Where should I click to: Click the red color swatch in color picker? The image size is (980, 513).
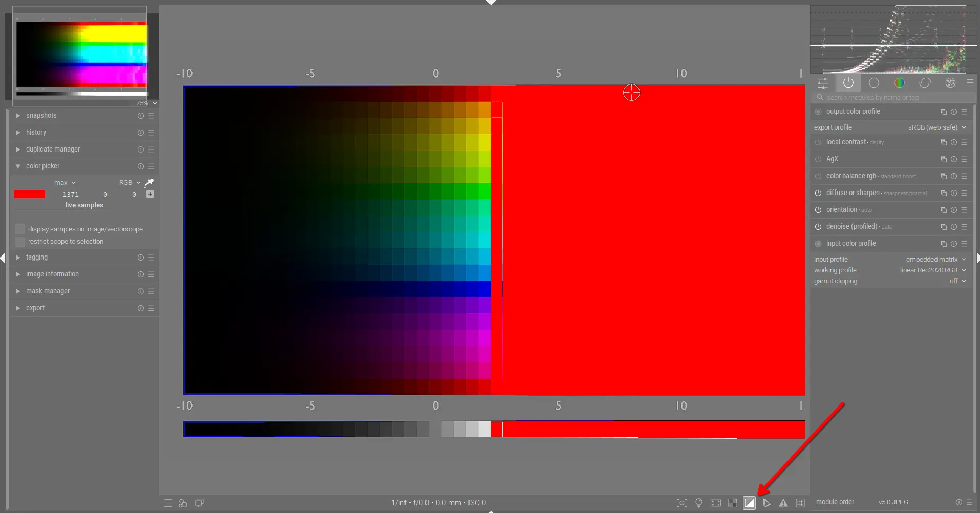pos(29,194)
